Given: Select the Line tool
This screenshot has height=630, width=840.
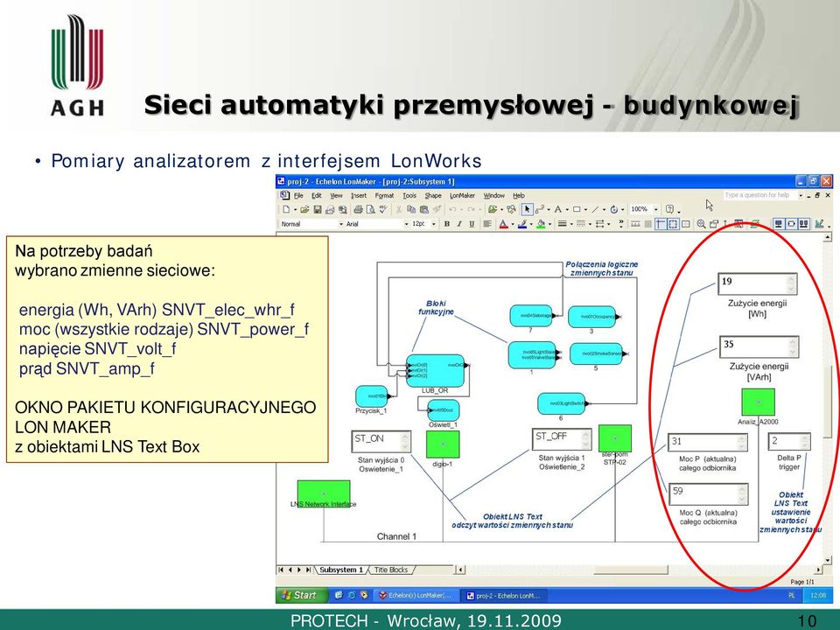Looking at the screenshot, I should (x=596, y=209).
